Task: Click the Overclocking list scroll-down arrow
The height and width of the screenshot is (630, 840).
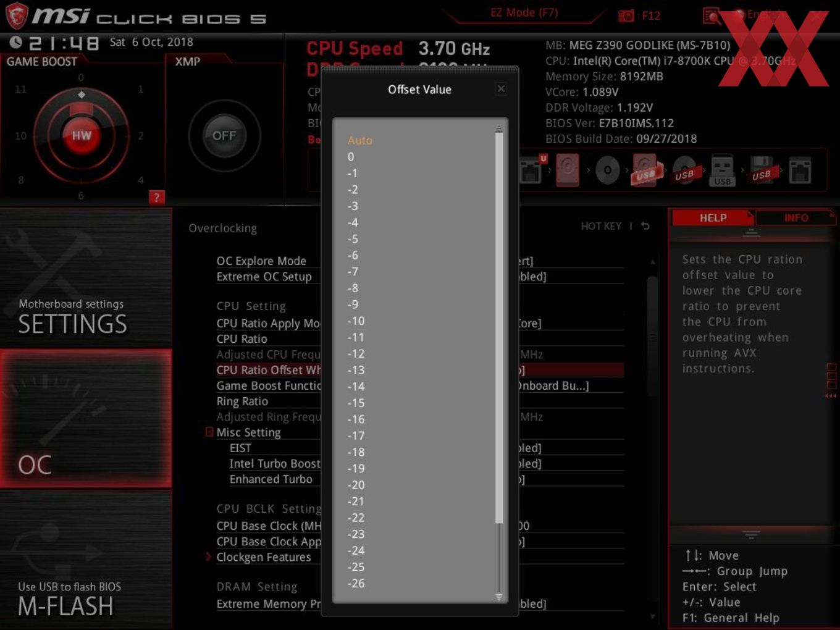Action: [652, 616]
